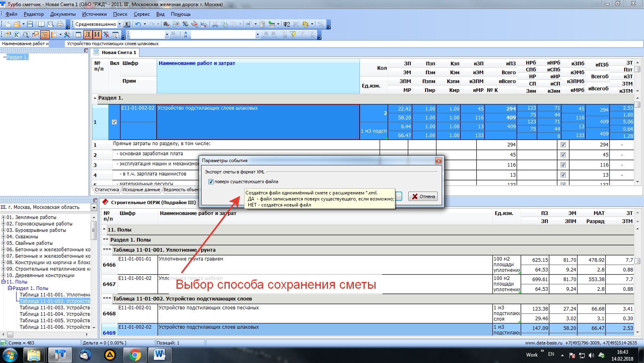This screenshot has width=644, height=363.
Task: Toggle the Вкл checkbox in estimate row 1
Action: tap(114, 122)
